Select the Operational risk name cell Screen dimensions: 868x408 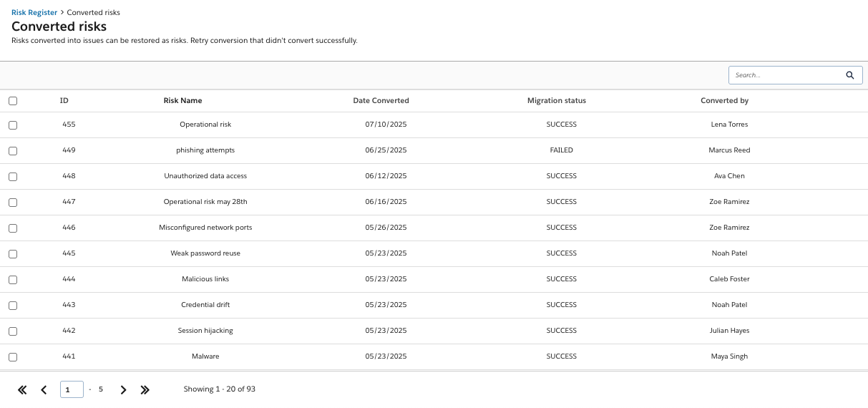(x=205, y=125)
